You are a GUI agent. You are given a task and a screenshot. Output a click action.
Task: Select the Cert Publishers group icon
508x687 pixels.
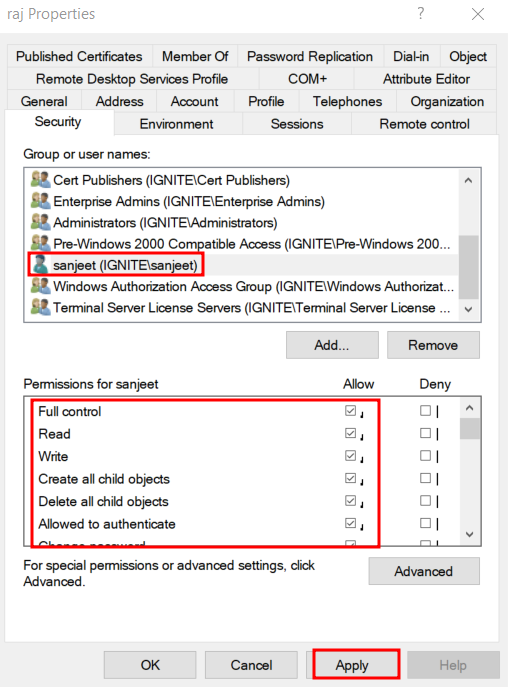tap(40, 180)
